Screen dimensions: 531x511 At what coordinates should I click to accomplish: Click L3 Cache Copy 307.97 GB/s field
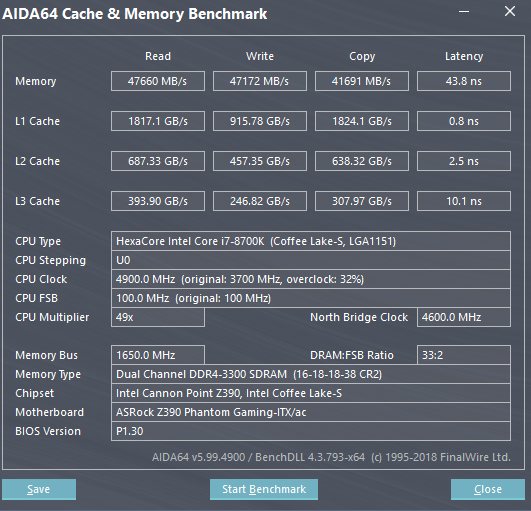point(362,201)
